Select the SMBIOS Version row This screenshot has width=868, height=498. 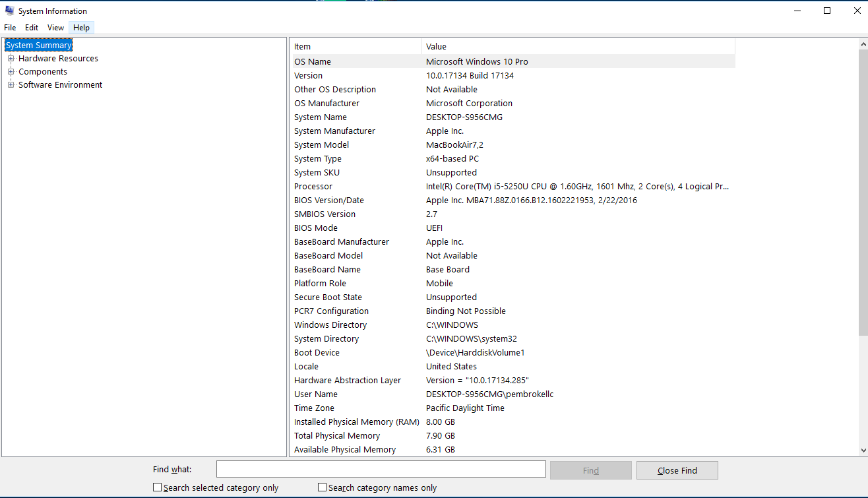(512, 214)
